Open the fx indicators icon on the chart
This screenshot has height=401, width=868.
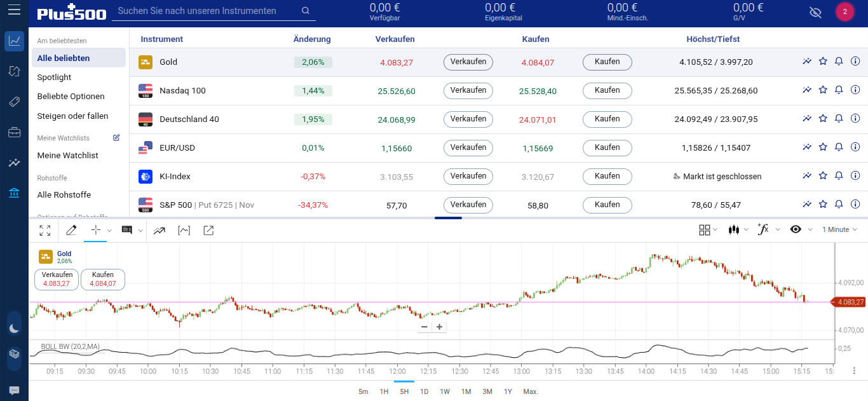(764, 229)
